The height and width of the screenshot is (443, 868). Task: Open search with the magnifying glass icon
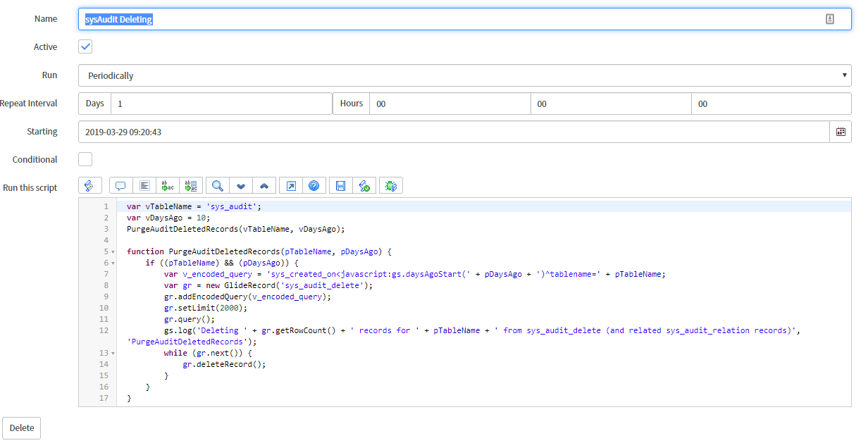[218, 186]
